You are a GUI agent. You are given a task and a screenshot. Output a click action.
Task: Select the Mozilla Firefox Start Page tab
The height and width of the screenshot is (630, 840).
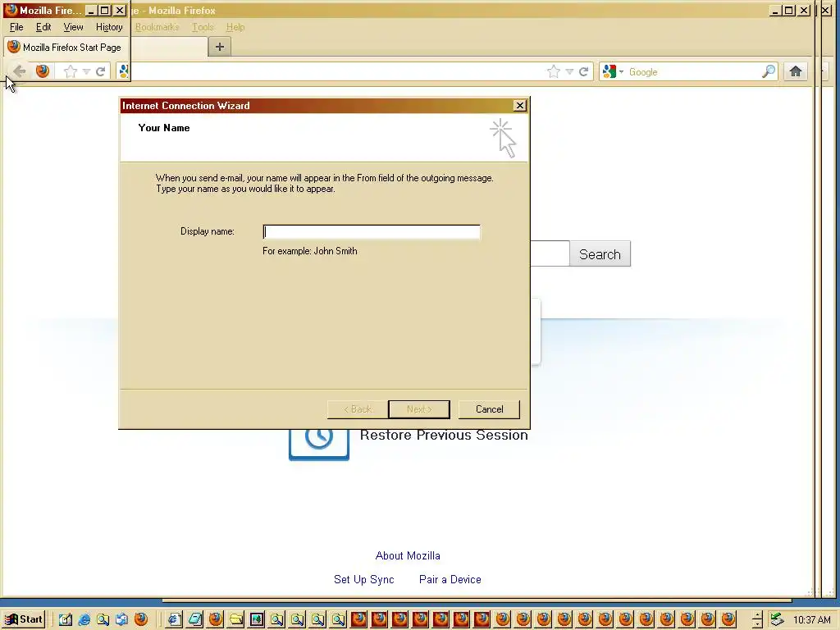tap(66, 47)
